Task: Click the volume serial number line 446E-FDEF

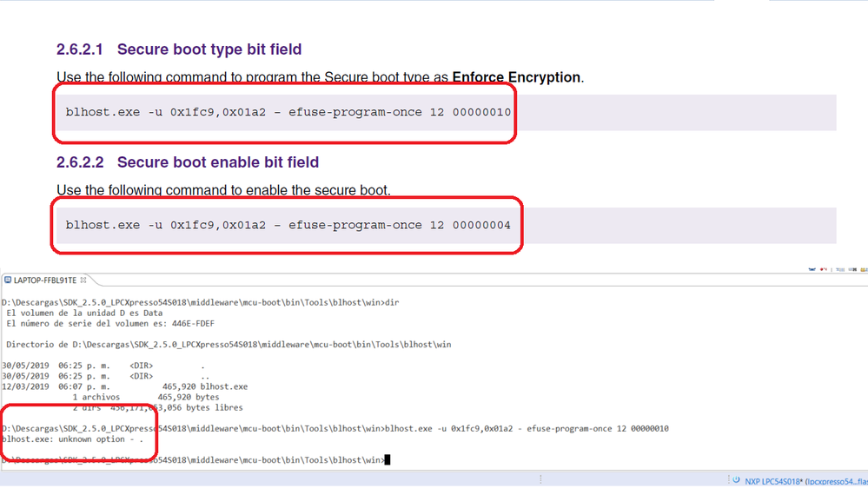Action: click(110, 324)
